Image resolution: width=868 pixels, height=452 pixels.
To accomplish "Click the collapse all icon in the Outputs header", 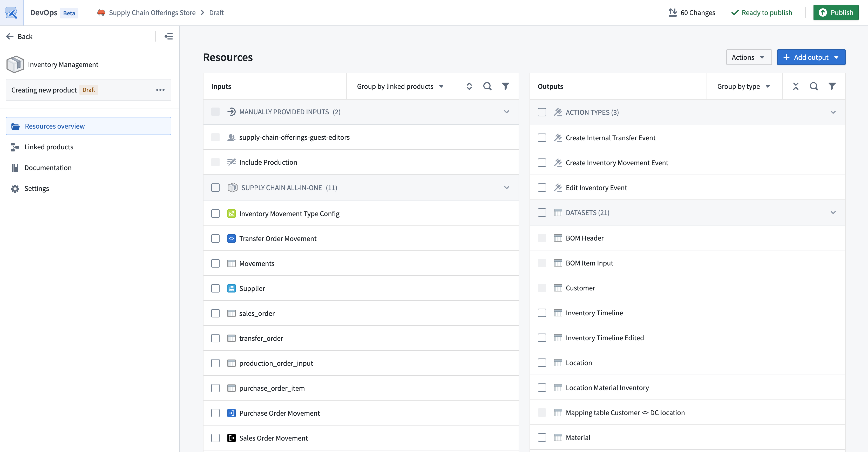I will tap(796, 86).
